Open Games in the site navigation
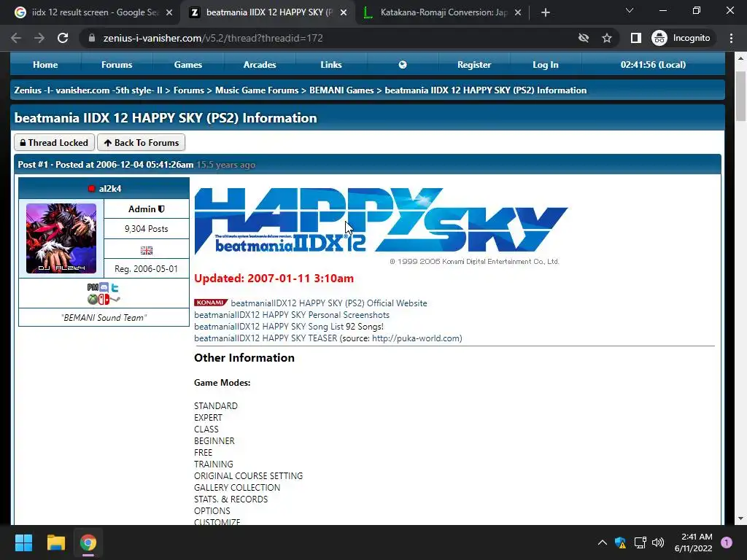 (x=188, y=65)
